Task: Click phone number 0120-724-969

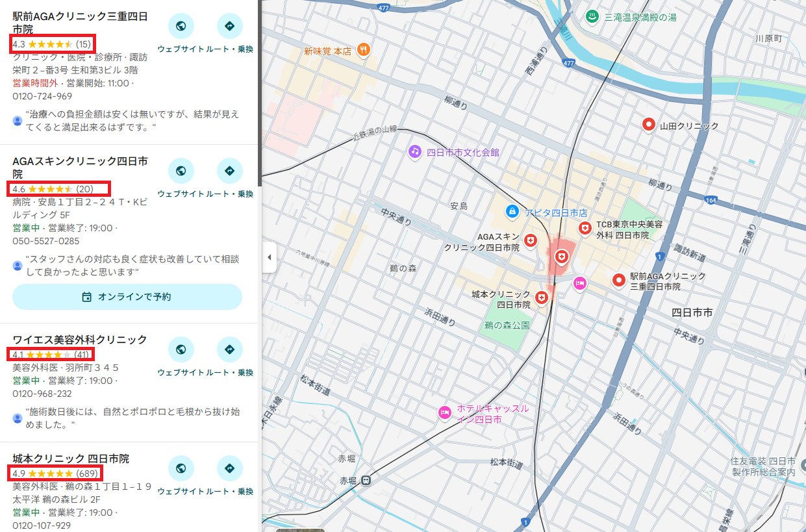Action: [x=42, y=96]
